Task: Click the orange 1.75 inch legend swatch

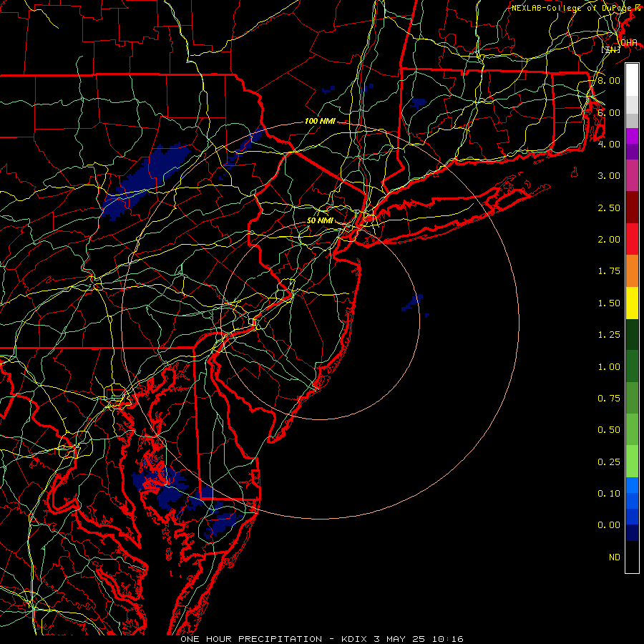Action: tap(632, 271)
